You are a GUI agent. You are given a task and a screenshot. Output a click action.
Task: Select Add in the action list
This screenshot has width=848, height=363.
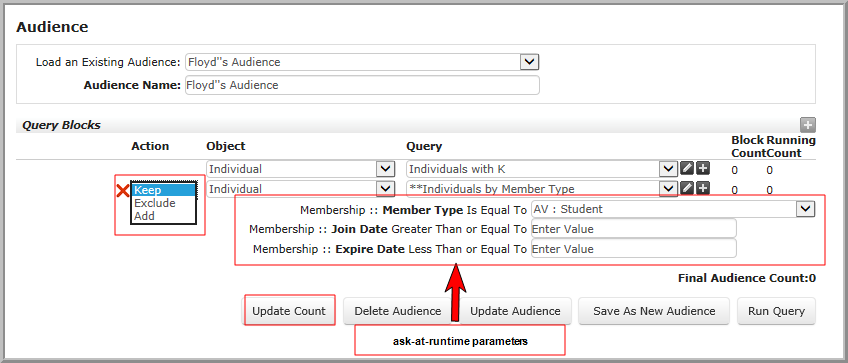[164, 216]
